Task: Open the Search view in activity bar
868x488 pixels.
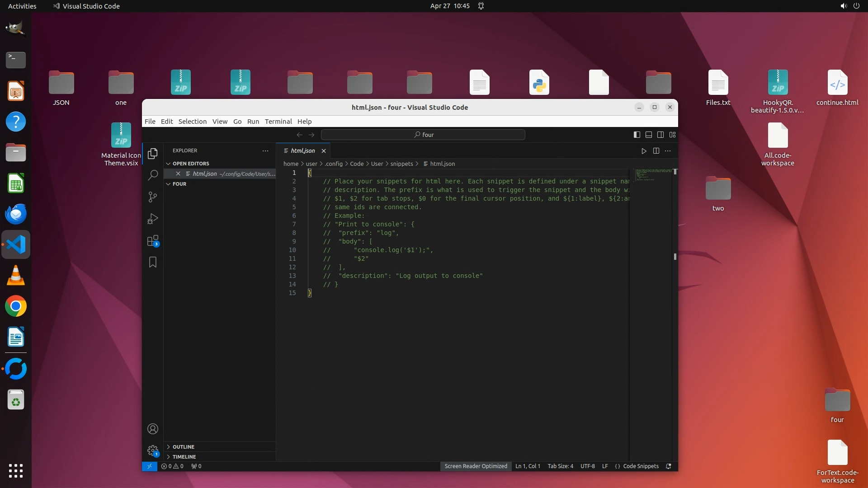Action: [153, 175]
